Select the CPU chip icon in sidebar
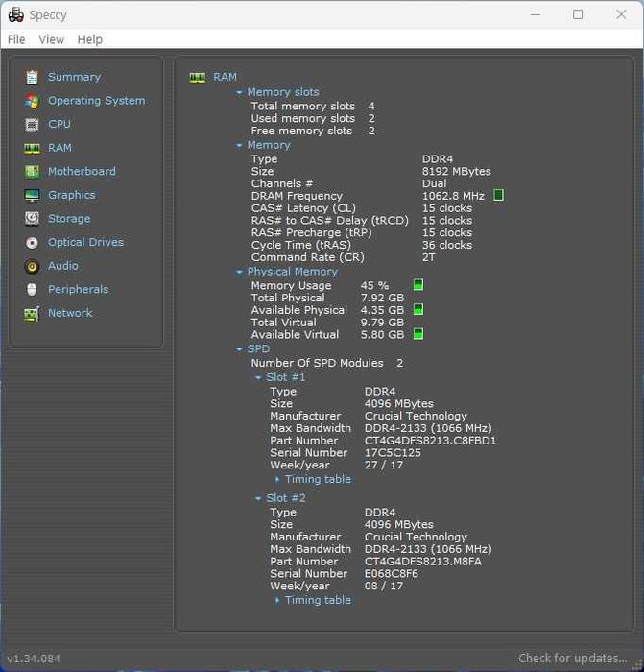This screenshot has width=644, height=672. [x=32, y=124]
